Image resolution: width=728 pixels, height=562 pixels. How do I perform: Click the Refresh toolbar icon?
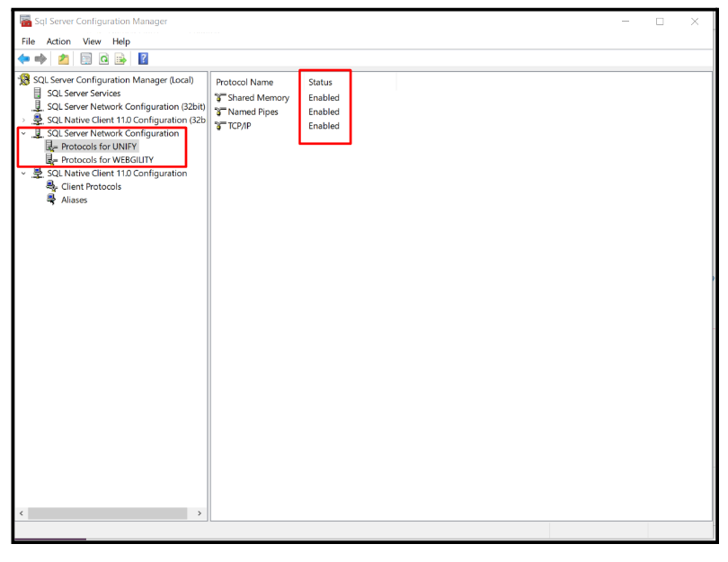(103, 59)
